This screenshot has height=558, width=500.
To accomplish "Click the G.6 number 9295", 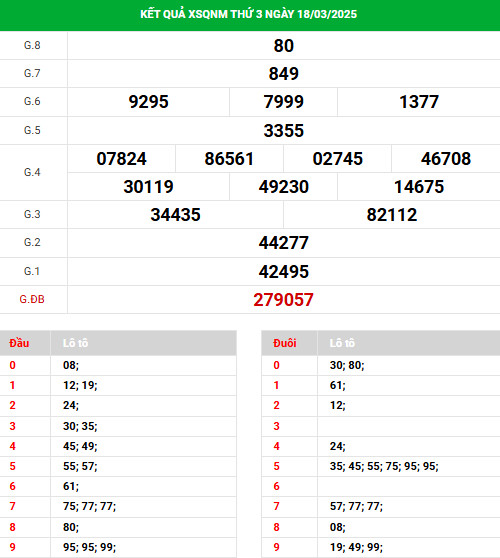I will (148, 102).
